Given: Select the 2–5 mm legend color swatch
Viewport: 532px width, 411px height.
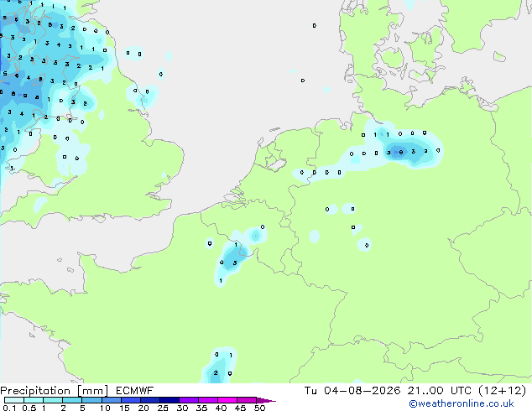Looking at the screenshot, I should pos(72,400).
